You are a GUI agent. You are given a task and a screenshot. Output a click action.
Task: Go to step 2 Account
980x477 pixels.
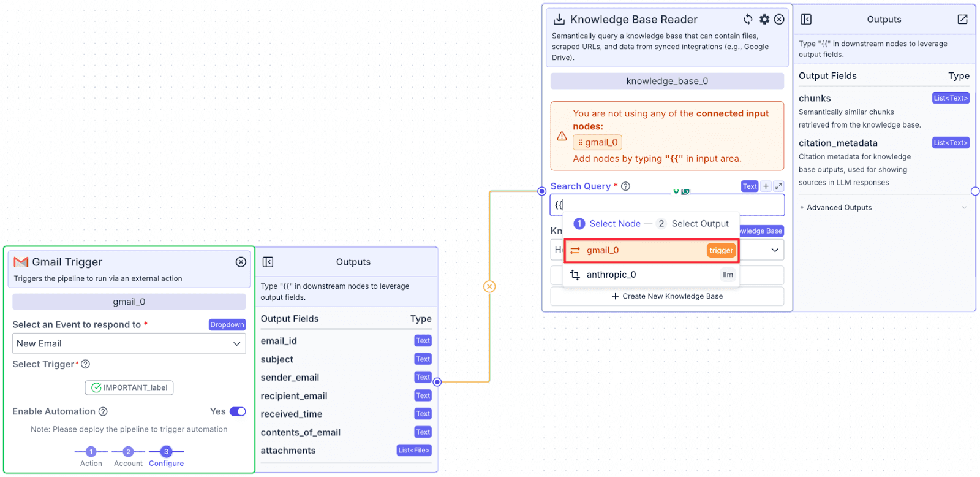tap(128, 457)
